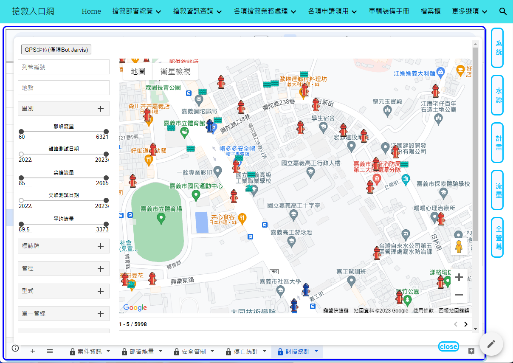513x363 pixels.
Task: Go to previous results page arrow
Action: [456, 324]
